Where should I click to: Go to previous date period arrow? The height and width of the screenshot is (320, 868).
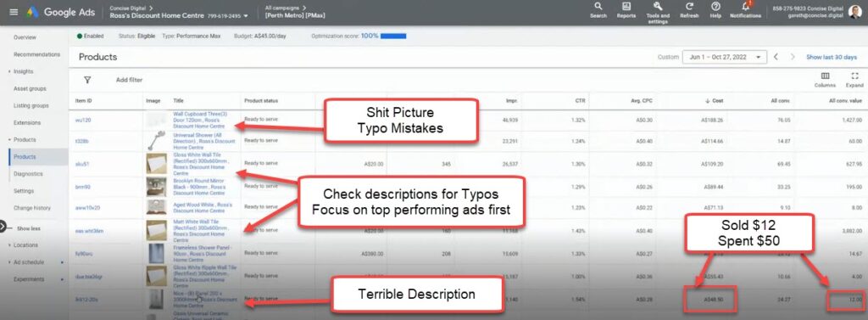pyautogui.click(x=776, y=57)
